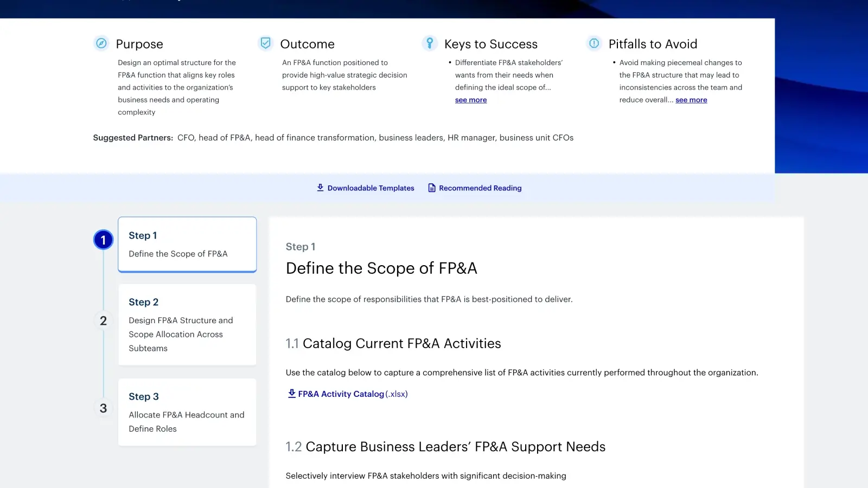Click the Step 3 circle on progress track
Image resolution: width=868 pixels, height=488 pixels.
click(103, 408)
